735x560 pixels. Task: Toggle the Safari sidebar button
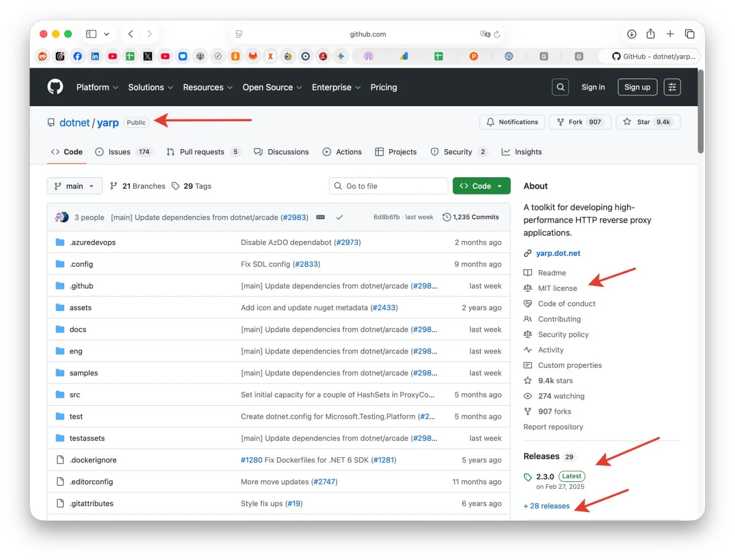[x=91, y=34]
